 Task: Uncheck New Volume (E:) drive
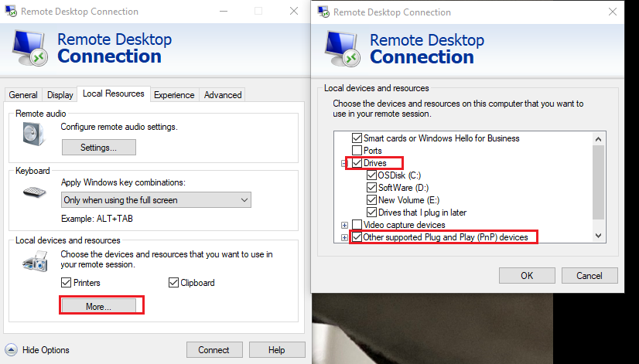[371, 200]
